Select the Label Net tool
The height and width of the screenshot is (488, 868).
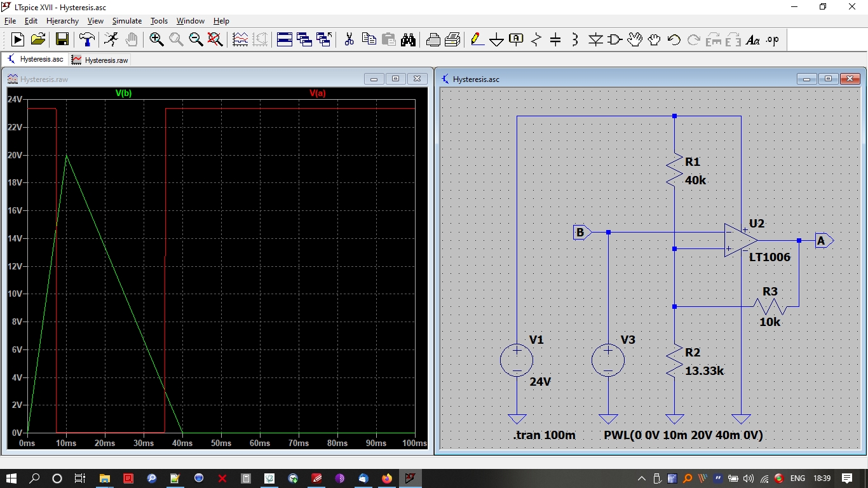[516, 39]
